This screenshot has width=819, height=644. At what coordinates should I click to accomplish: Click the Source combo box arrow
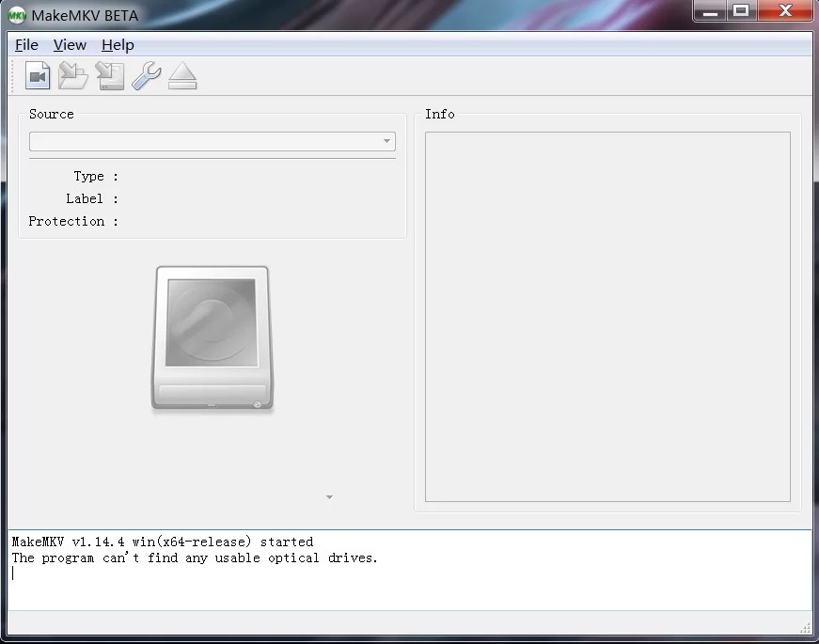[x=386, y=140]
